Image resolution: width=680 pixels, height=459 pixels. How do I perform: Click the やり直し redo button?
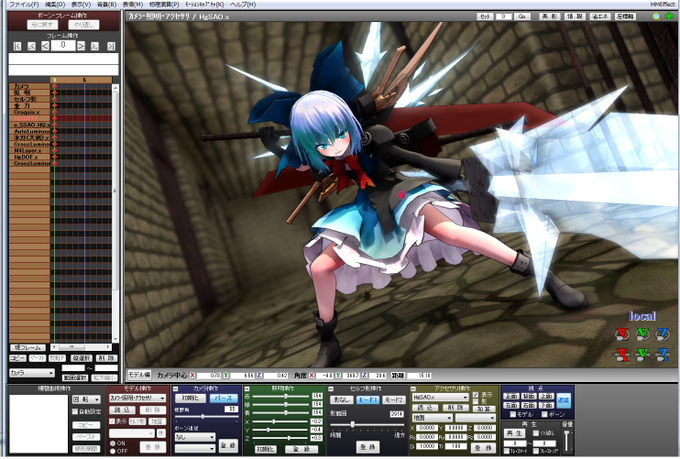pyautogui.click(x=84, y=25)
